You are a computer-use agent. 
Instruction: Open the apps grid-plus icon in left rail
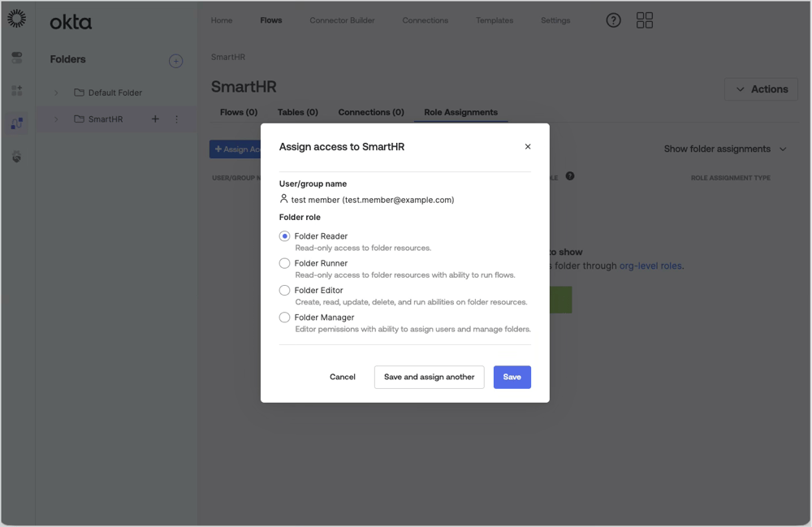coord(16,91)
